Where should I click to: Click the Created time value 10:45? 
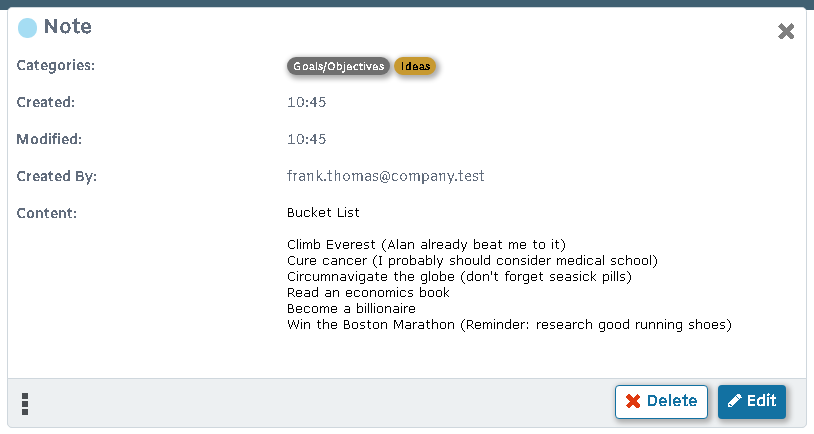306,102
